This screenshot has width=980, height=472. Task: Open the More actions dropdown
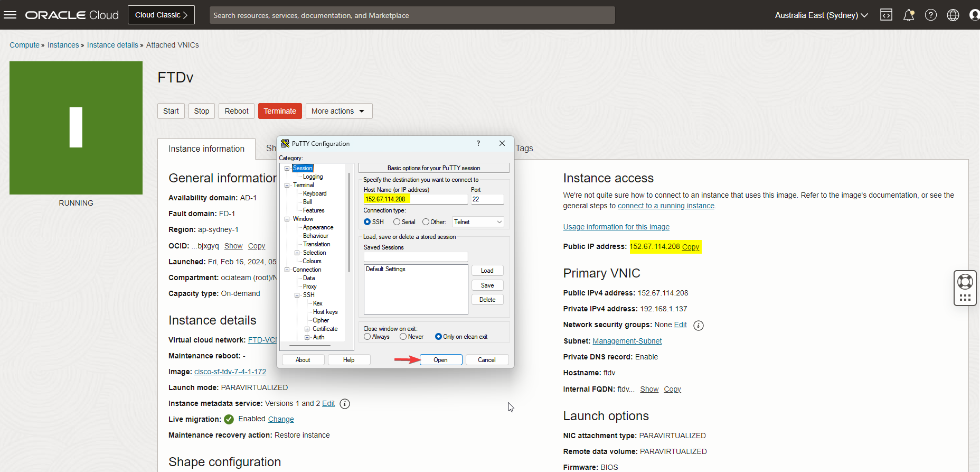pos(338,111)
